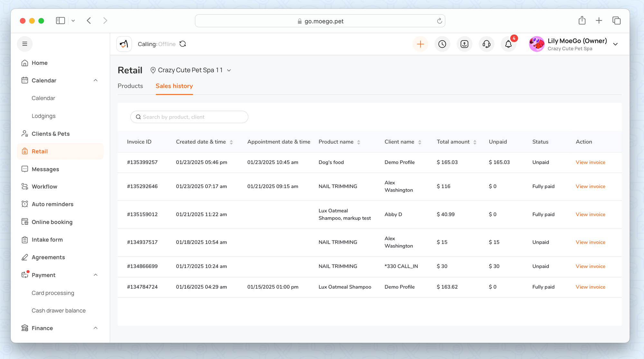The width and height of the screenshot is (644, 359).
Task: Click the hamburger menu icon in sidebar
Action: point(25,44)
